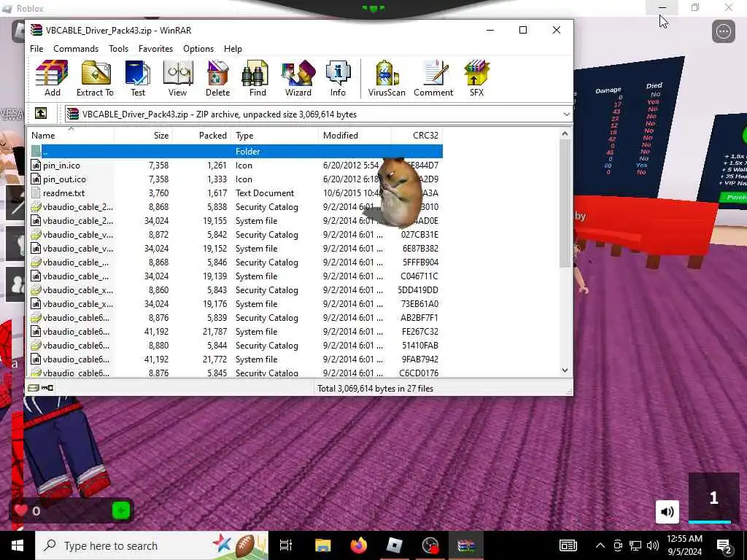Click the Packed value 21,787

click(x=215, y=332)
